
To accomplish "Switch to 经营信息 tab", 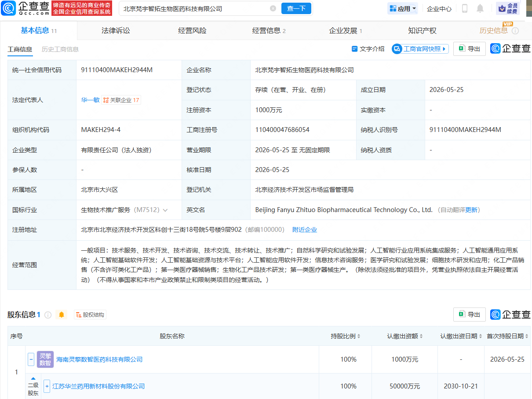I will (269, 30).
